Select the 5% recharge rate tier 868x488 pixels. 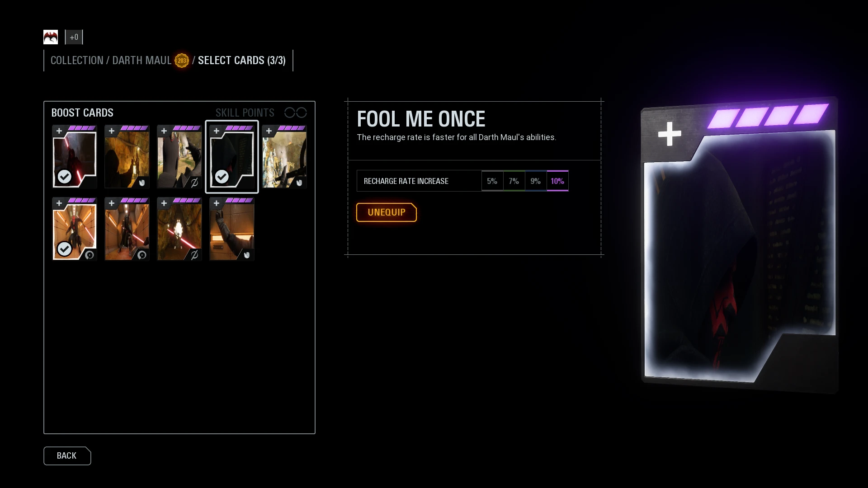[492, 181]
